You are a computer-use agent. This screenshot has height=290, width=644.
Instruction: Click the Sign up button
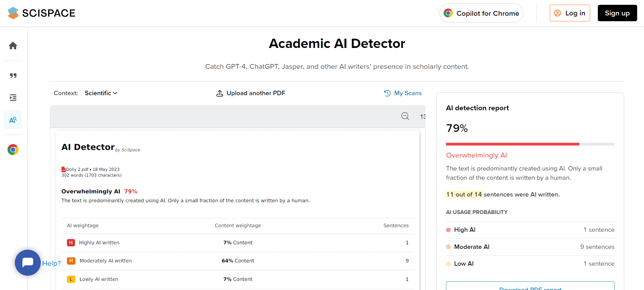coord(617,13)
